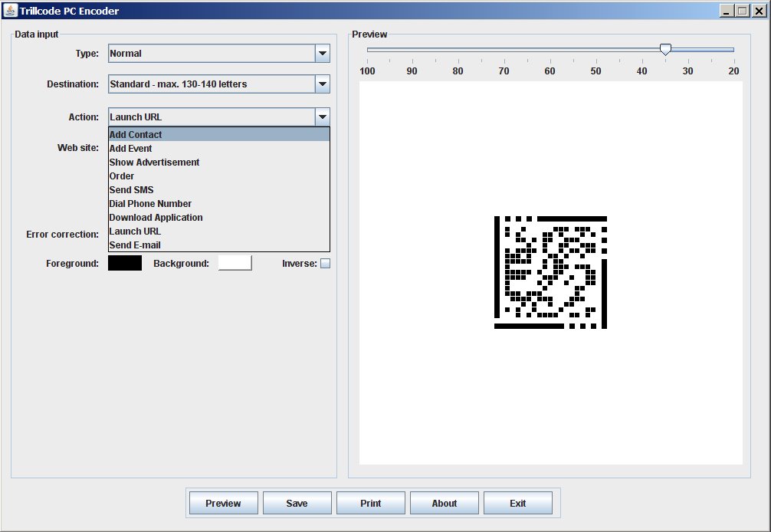
Task: Choose Send SMS from the list
Action: tap(219, 189)
